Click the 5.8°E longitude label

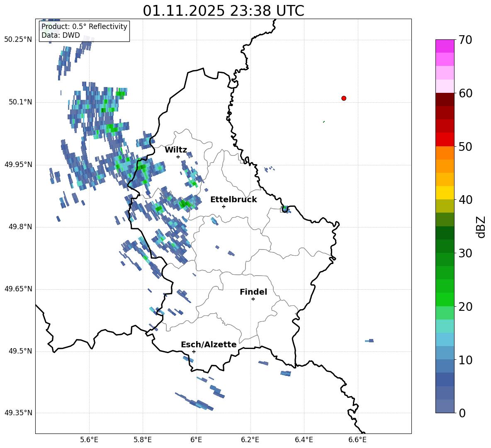coord(143,440)
